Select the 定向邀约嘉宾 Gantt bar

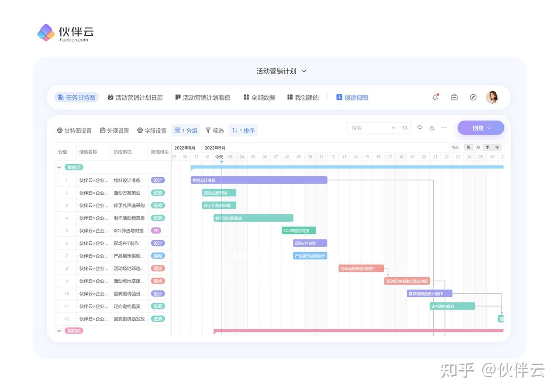pos(452,306)
